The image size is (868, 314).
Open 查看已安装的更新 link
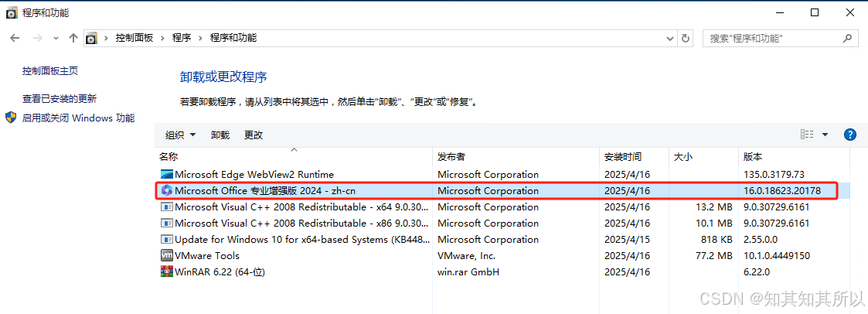(x=60, y=98)
